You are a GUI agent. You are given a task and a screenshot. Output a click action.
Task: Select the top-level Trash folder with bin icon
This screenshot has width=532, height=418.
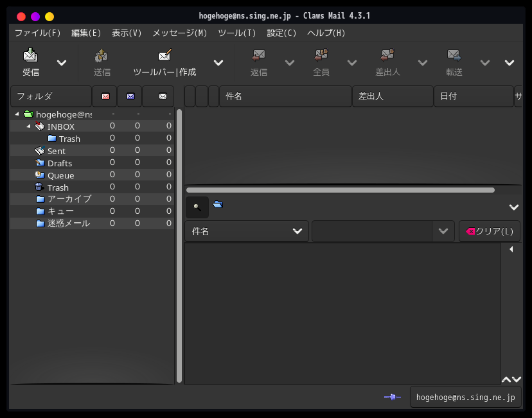pyautogui.click(x=92, y=187)
